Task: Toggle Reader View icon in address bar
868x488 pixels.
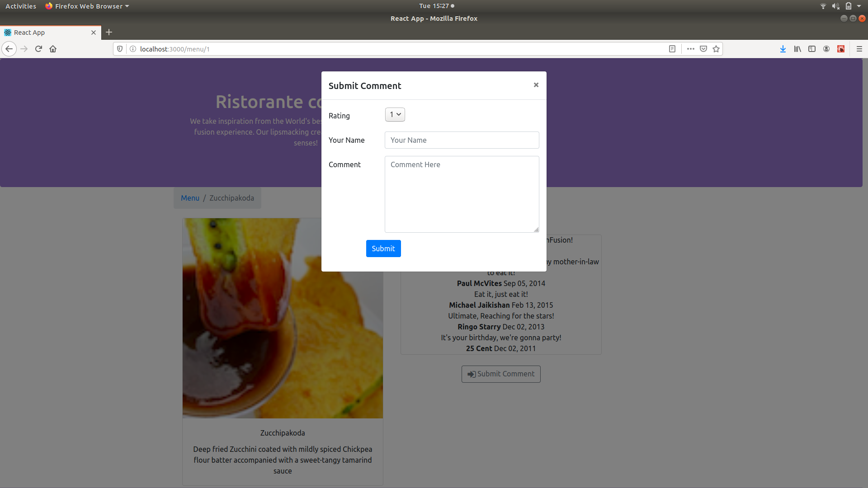Action: point(672,49)
